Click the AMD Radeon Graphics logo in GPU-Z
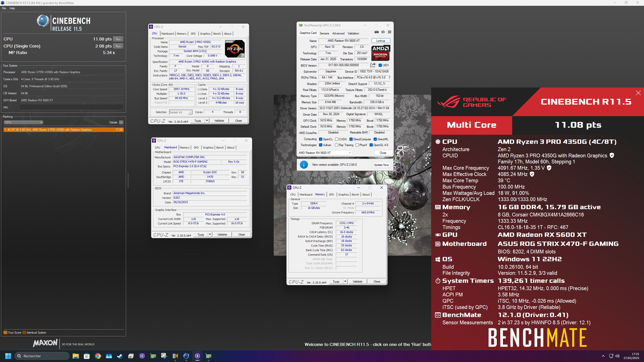This screenshot has height=362, width=644. [381, 53]
